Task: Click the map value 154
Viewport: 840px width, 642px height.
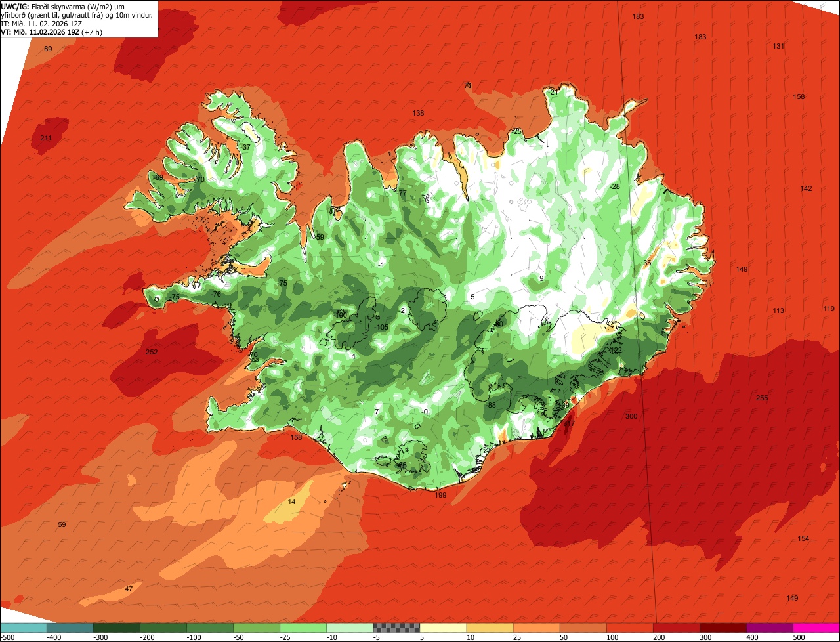Action: pyautogui.click(x=803, y=539)
